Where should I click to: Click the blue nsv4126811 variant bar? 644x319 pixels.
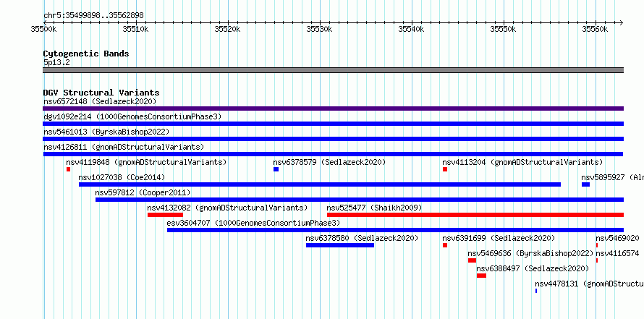333,154
